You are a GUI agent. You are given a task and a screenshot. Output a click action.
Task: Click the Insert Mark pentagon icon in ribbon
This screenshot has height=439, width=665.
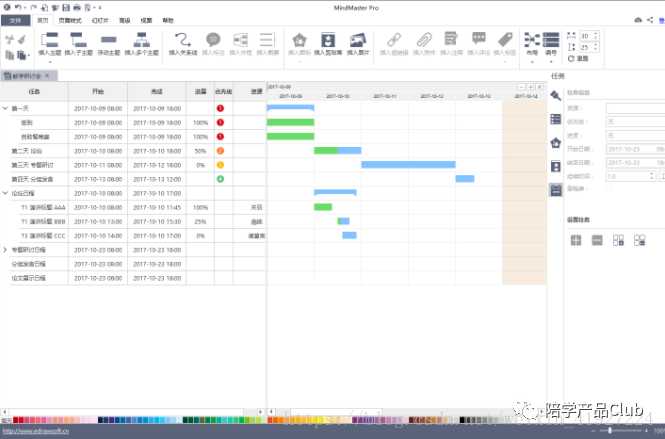[299, 40]
